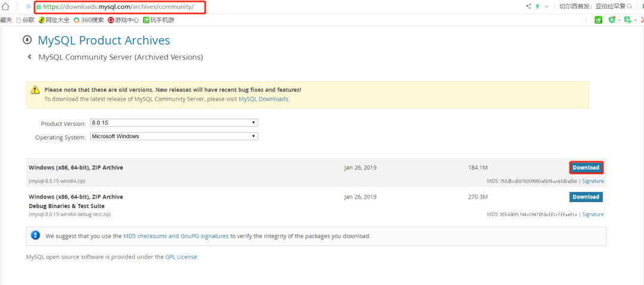Click the green padlock in address bar

(x=39, y=7)
